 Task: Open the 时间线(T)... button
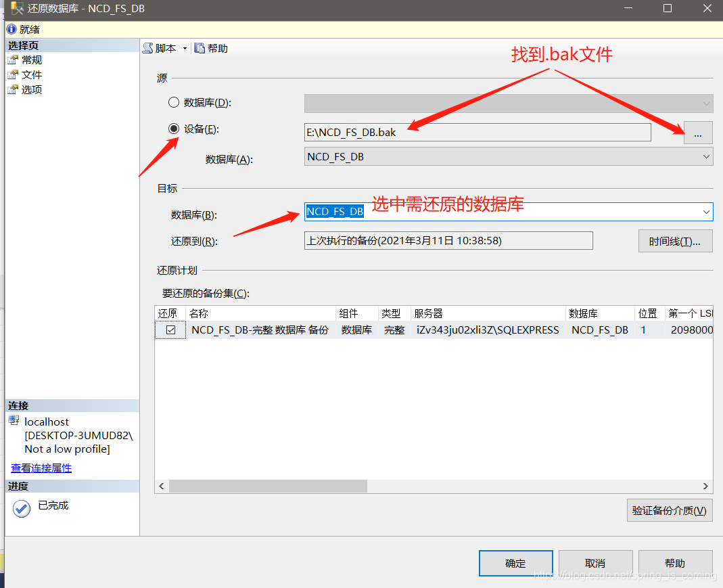pos(675,241)
